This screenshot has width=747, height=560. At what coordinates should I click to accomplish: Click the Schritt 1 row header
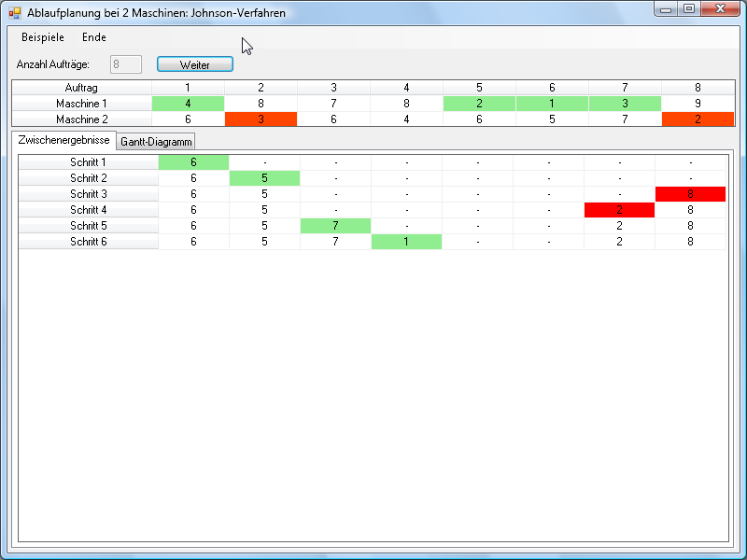(x=88, y=162)
